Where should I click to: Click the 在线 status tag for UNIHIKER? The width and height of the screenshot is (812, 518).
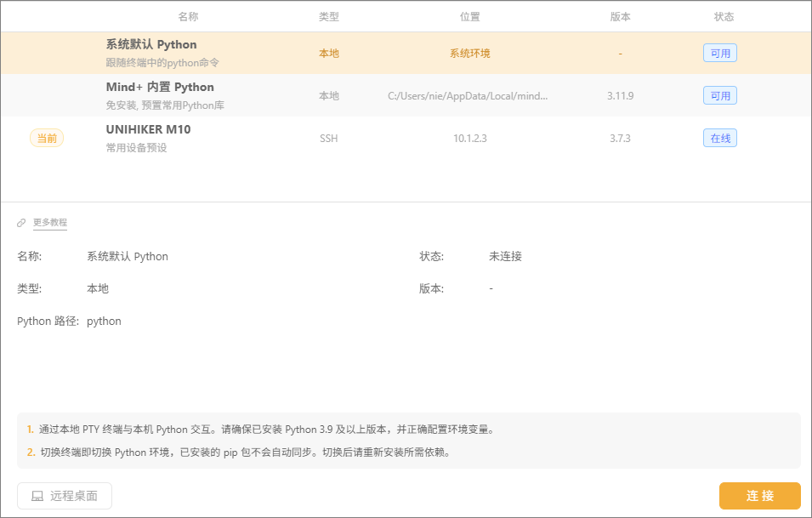coord(720,139)
